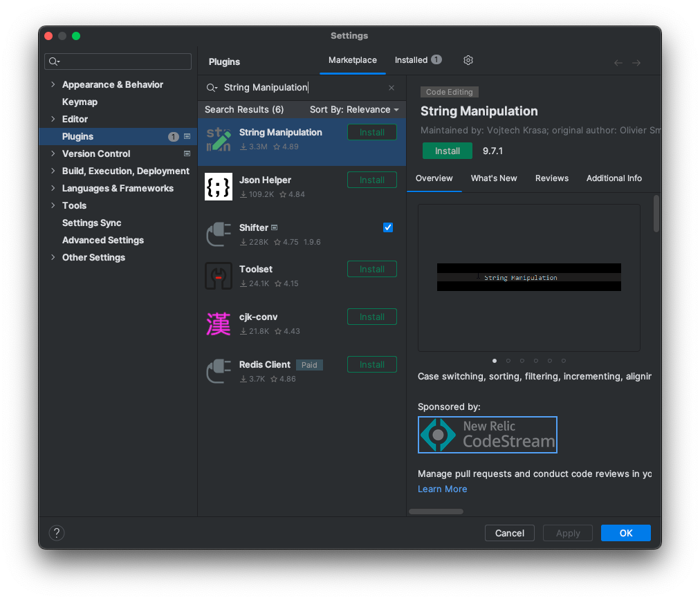Uncheck the Shifter plugin enabled checkbox

pos(388,227)
